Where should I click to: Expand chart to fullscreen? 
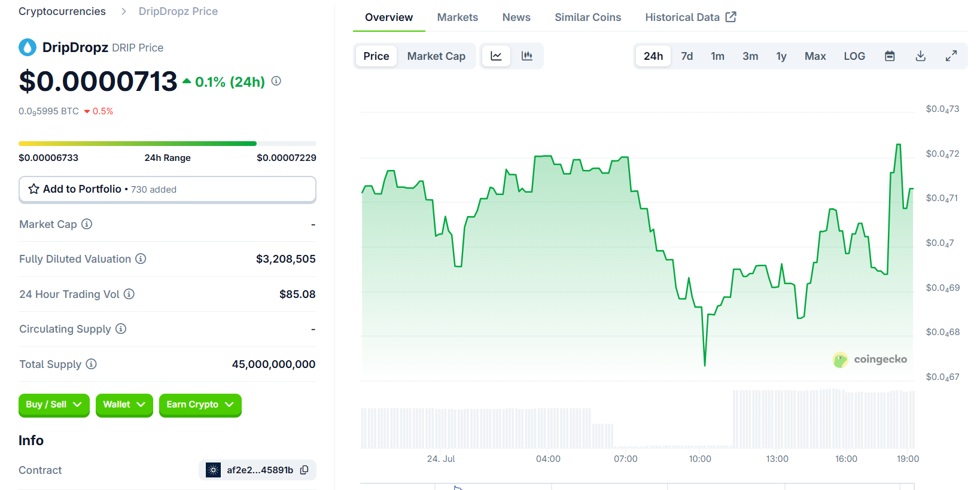click(951, 56)
